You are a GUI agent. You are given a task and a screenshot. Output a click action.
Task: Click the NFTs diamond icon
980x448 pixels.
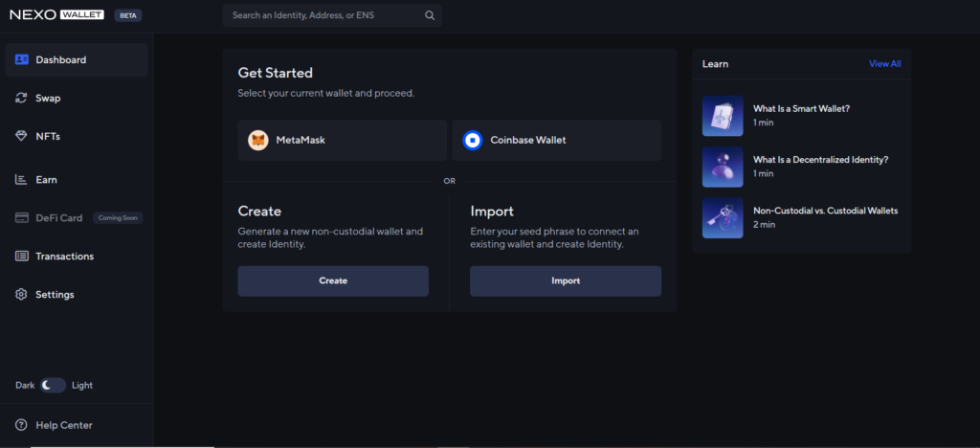[21, 136]
